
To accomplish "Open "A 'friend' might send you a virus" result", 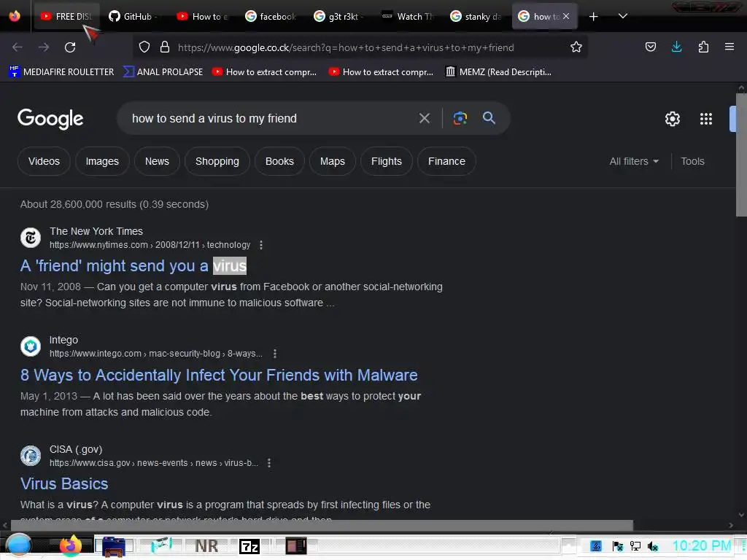I will coord(133,265).
